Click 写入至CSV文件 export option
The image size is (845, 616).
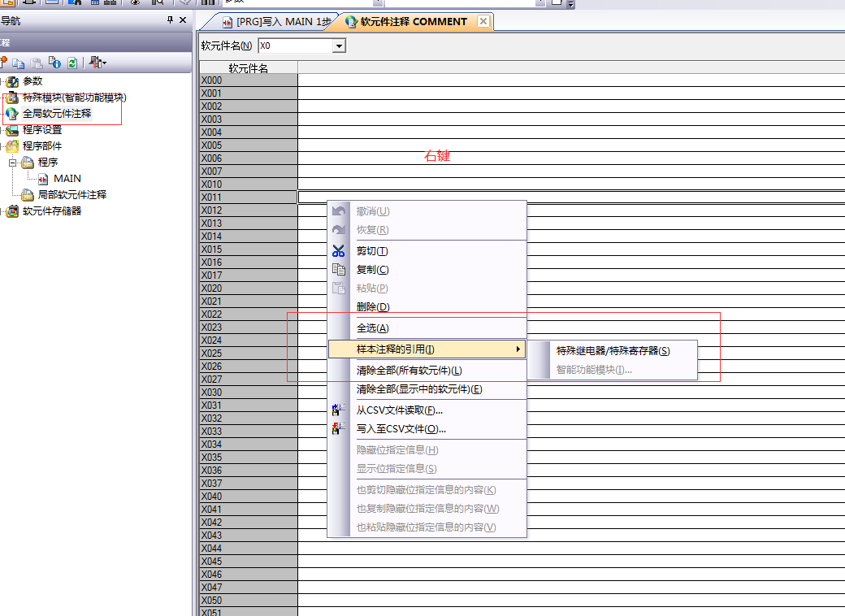tap(401, 429)
